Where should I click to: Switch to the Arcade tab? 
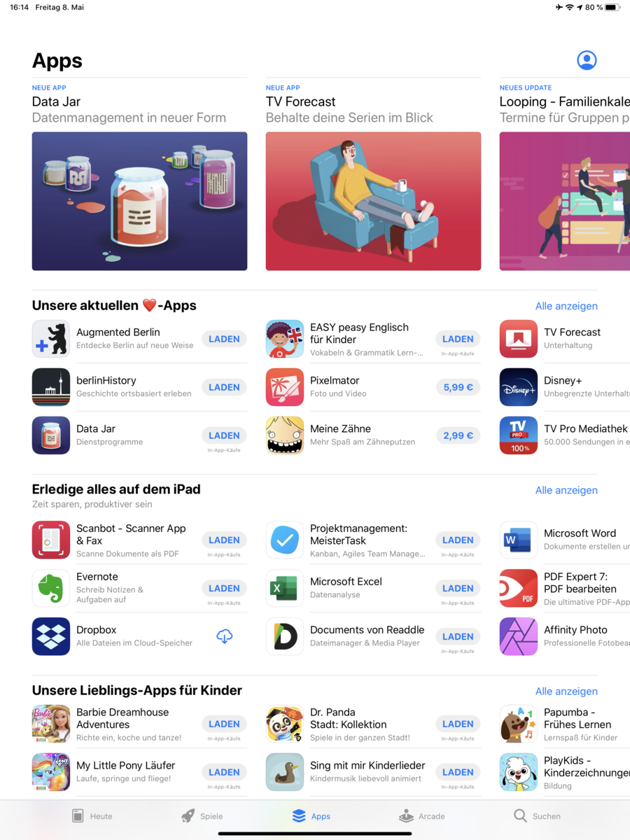pyautogui.click(x=421, y=816)
